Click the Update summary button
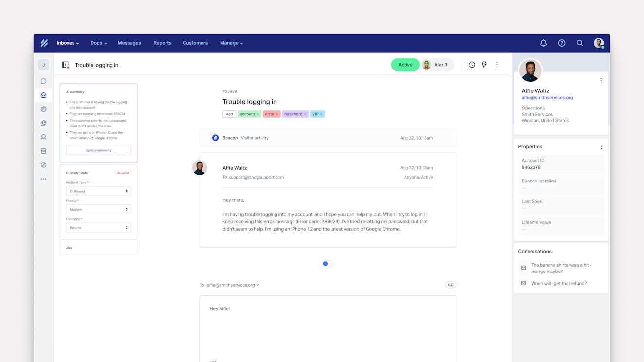The width and height of the screenshot is (644, 362). pyautogui.click(x=98, y=150)
